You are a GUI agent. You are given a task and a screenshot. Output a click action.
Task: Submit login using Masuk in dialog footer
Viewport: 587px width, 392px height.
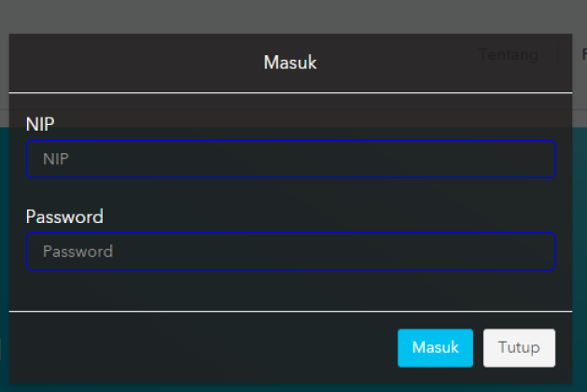point(435,347)
